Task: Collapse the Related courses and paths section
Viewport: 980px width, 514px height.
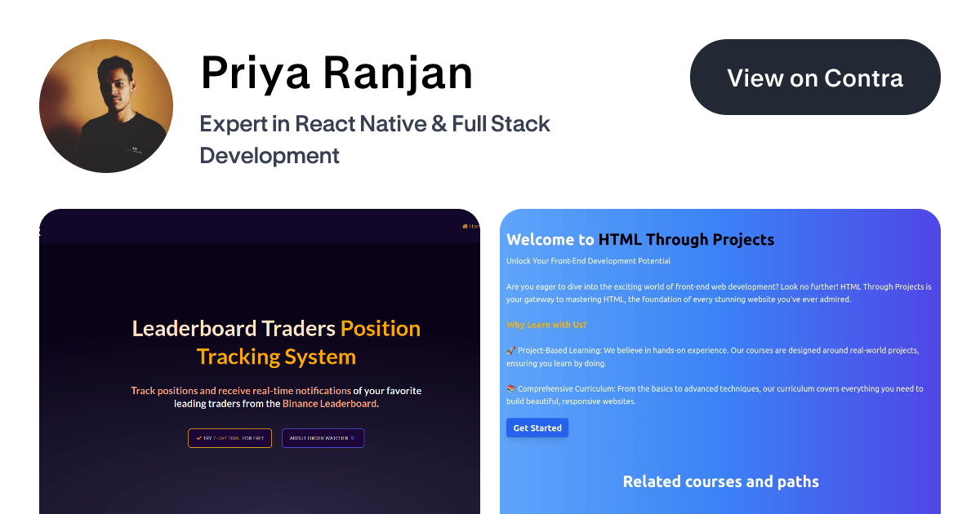Action: (720, 481)
